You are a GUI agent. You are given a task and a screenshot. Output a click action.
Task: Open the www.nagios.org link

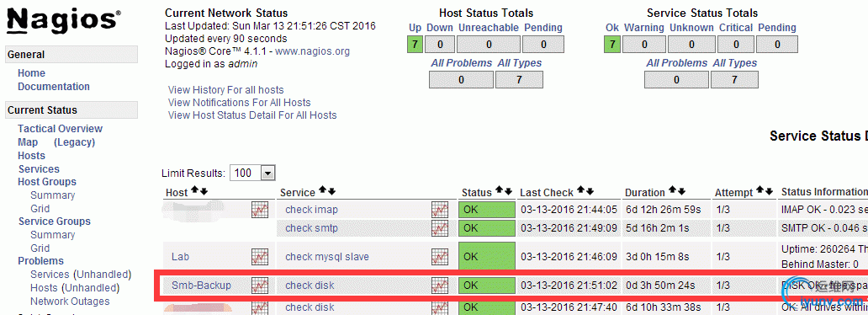[x=312, y=51]
